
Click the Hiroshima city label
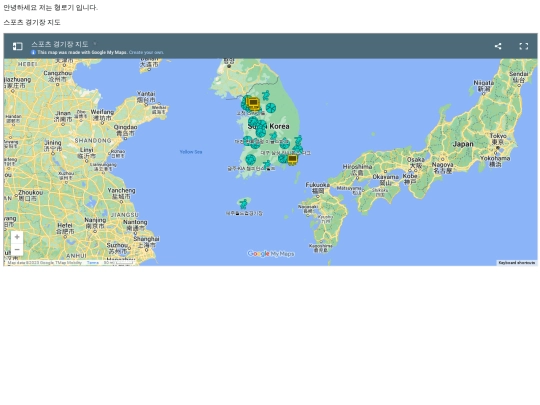pyautogui.click(x=357, y=169)
